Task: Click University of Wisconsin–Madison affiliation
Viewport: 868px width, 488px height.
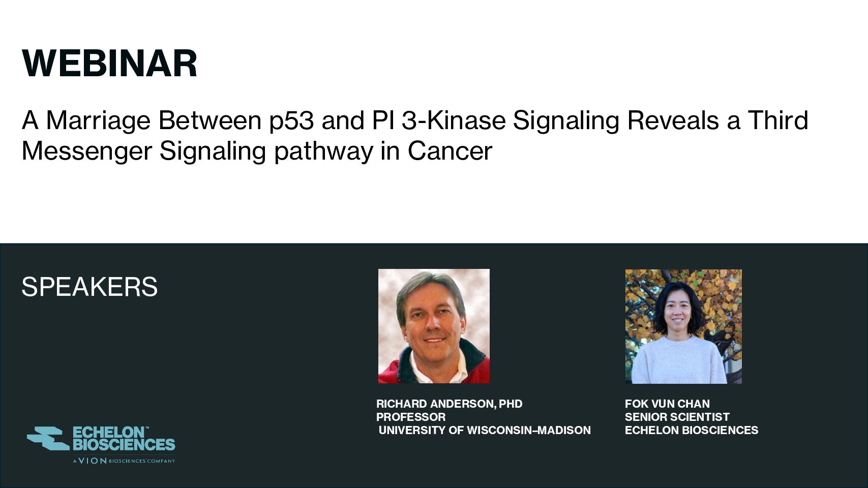Action: [485, 430]
